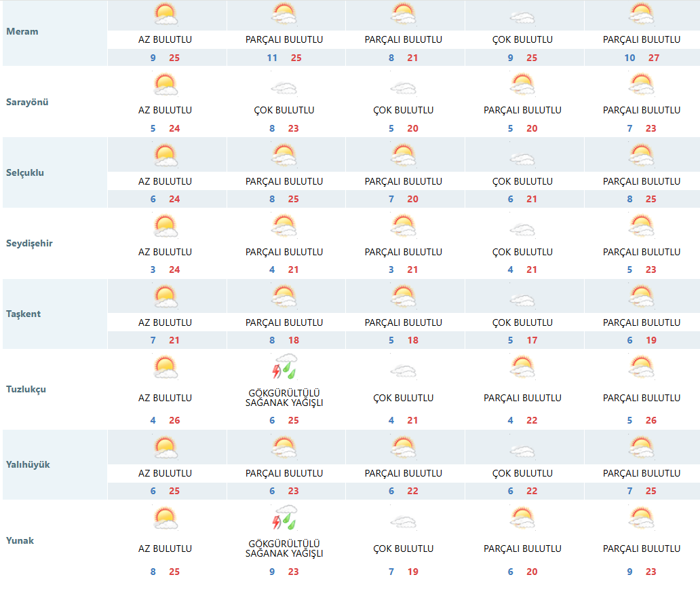Select Taşkent partly cloudy icon above 8 / 18
700x594 pixels.
coord(284,297)
